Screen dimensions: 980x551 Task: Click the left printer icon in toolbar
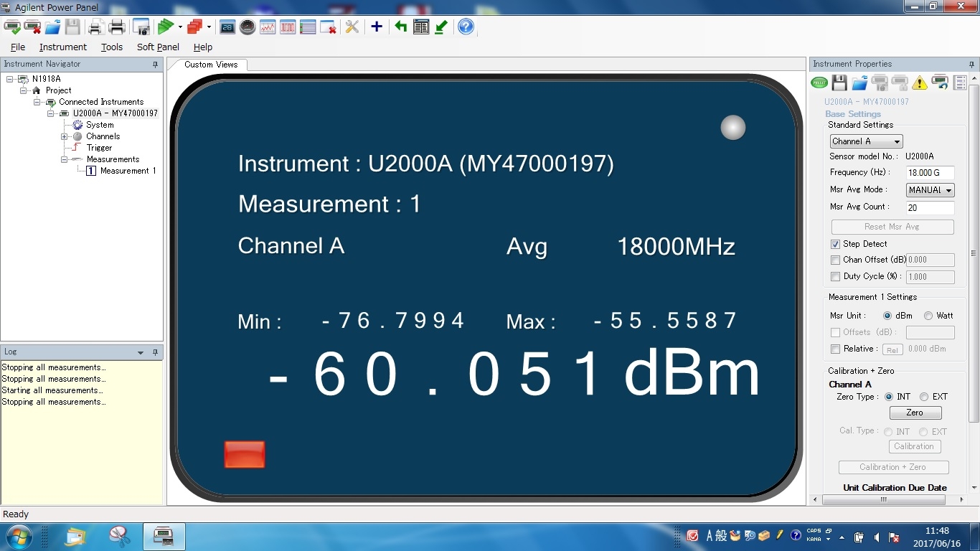click(x=95, y=27)
